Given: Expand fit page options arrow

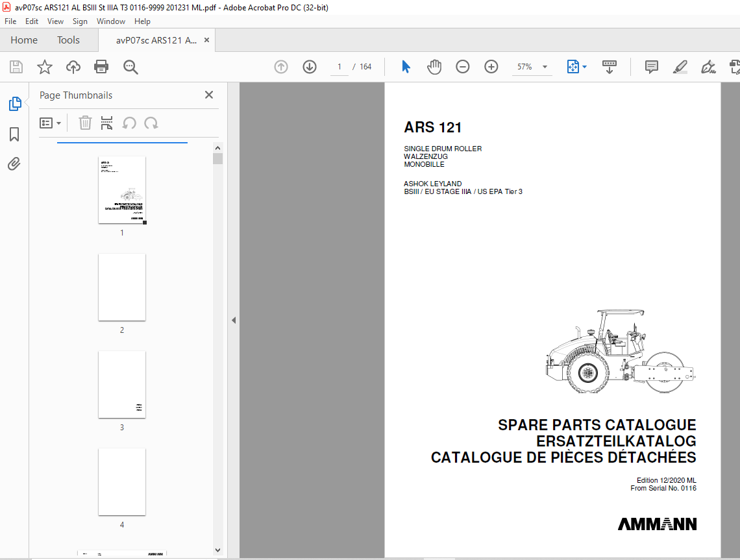Looking at the screenshot, I should coord(585,67).
